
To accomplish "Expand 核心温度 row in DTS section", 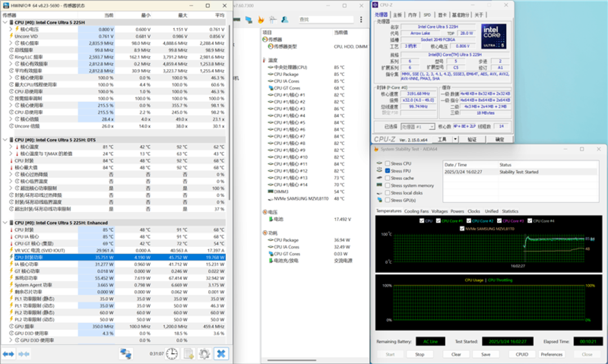I will click(x=11, y=147).
